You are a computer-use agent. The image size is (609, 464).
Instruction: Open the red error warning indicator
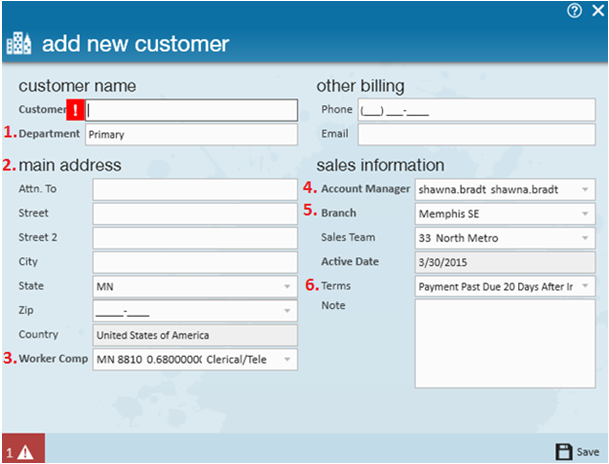coord(23,448)
